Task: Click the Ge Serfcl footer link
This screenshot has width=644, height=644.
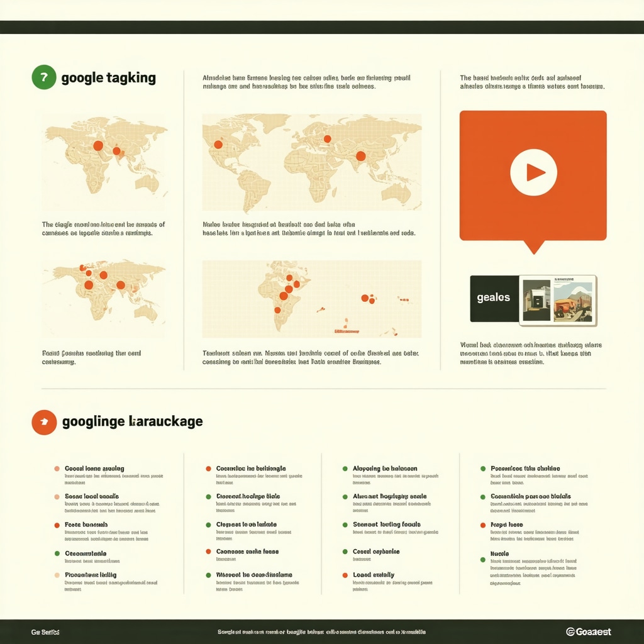Action: pos(45,632)
